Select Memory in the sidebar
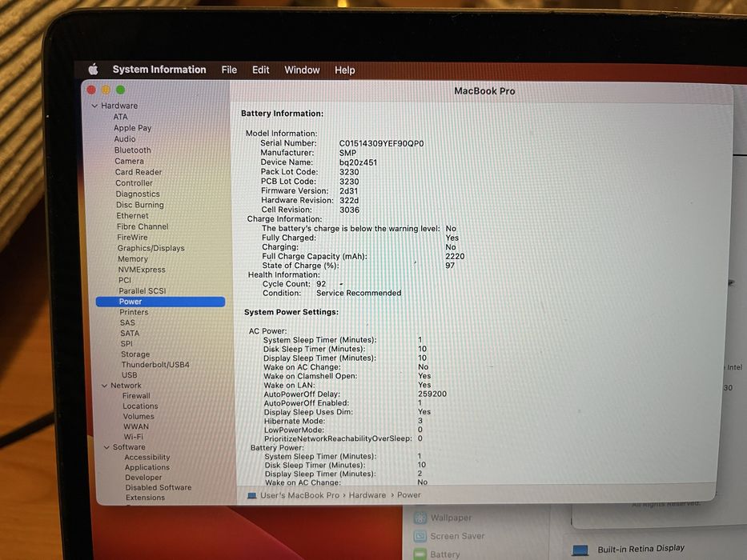This screenshot has width=747, height=560. click(133, 259)
